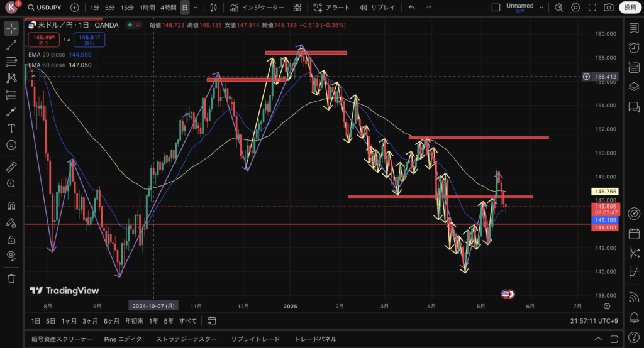Open the candlestick chart type menu

coord(214,8)
